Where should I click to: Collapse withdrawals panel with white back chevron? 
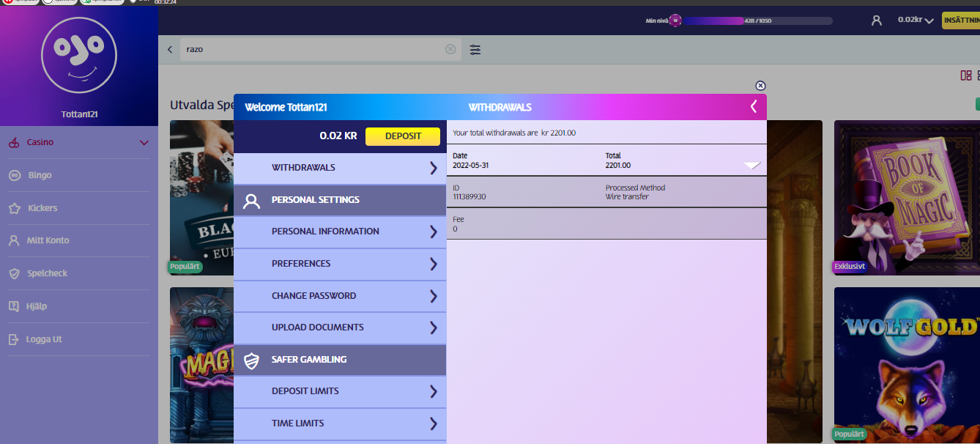pos(754,107)
